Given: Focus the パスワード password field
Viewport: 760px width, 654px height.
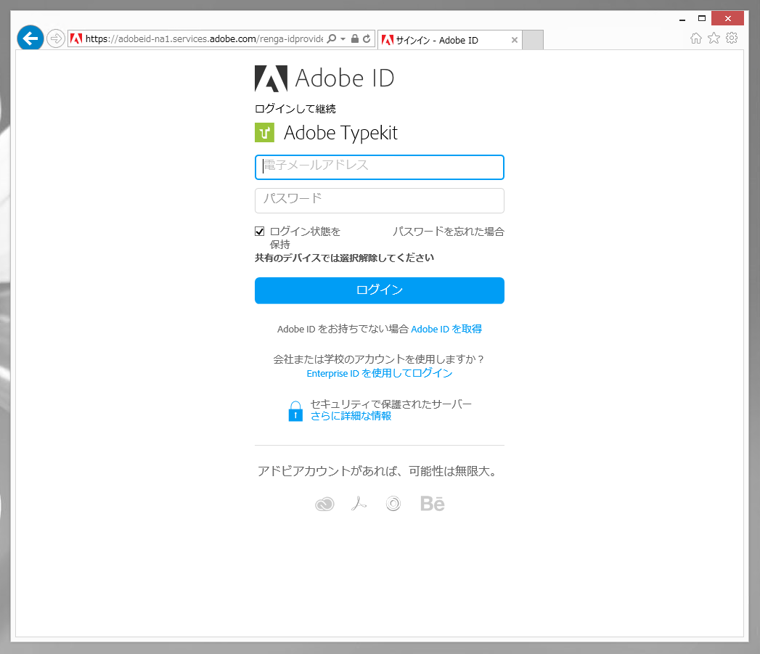Looking at the screenshot, I should coord(379,200).
